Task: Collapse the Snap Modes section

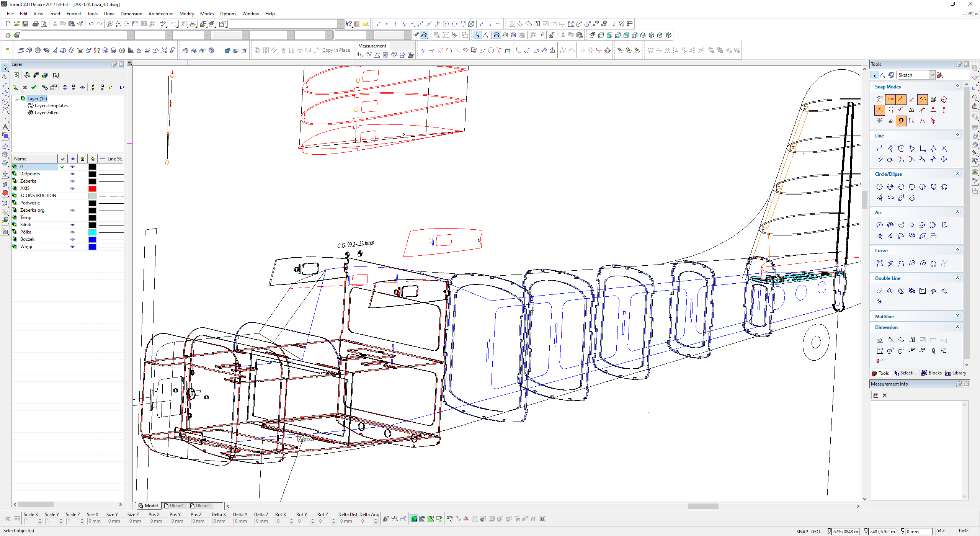Action: [x=957, y=87]
